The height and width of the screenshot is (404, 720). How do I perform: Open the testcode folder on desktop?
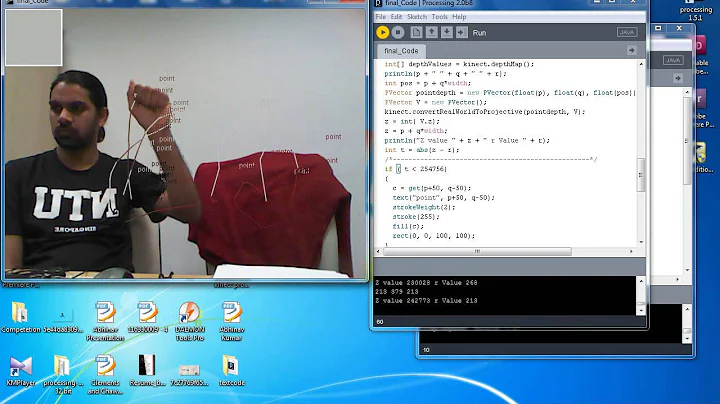[231, 371]
